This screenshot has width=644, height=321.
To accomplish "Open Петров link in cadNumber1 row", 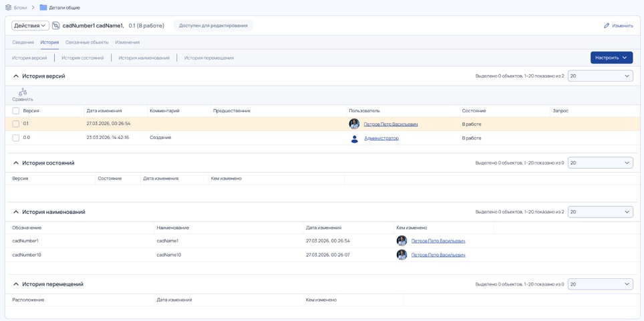I will click(438, 241).
